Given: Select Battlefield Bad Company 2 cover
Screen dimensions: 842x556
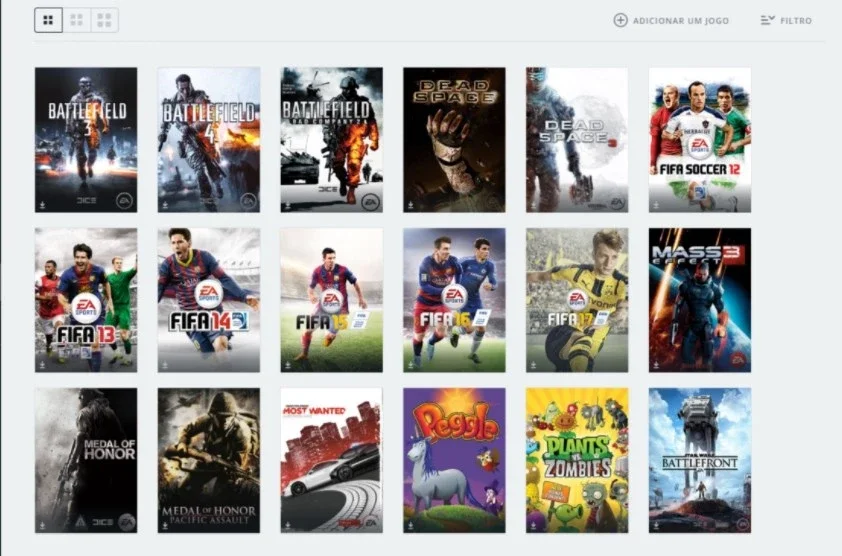Looking at the screenshot, I should pyautogui.click(x=331, y=140).
